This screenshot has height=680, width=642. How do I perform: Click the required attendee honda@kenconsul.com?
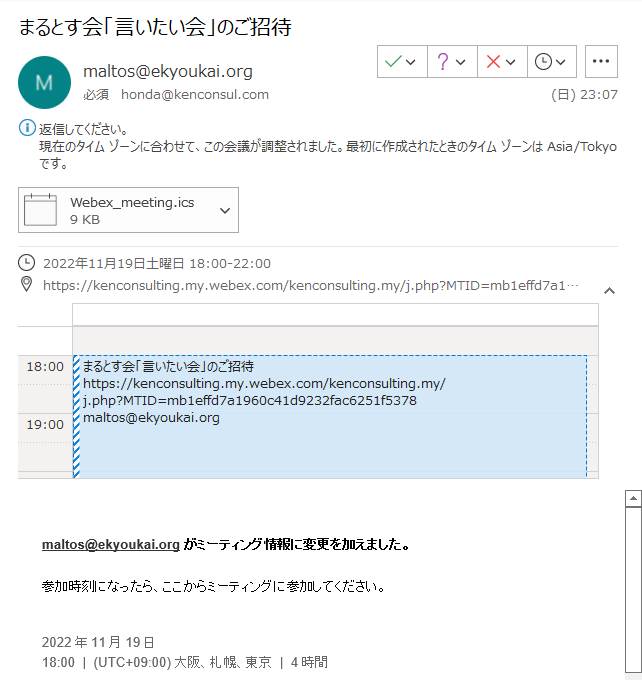click(195, 95)
